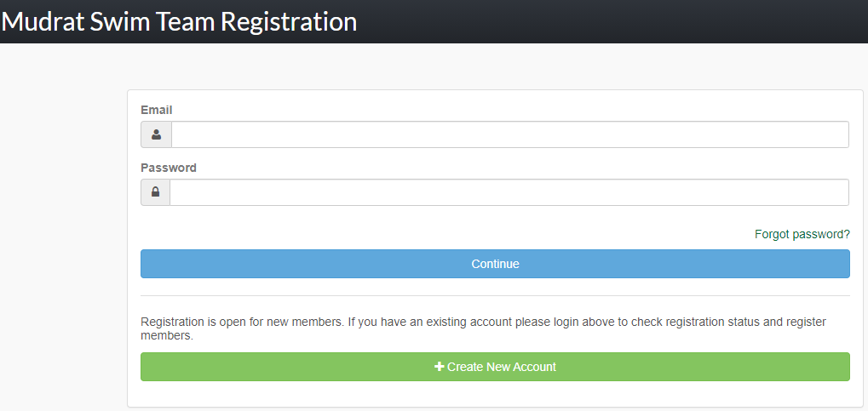Screen dimensions: 868x411
Task: Click the Password field label
Action: 169,168
